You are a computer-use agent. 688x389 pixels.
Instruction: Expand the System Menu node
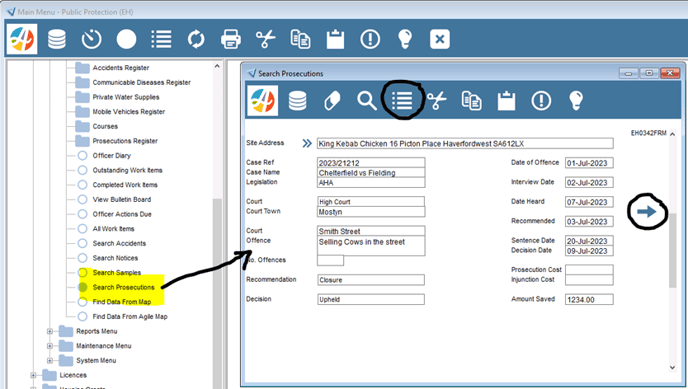[x=50, y=360]
